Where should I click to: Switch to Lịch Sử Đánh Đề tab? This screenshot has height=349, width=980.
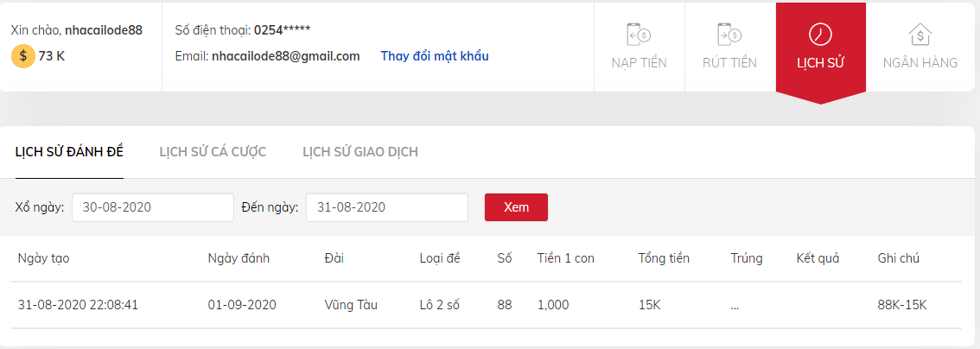(69, 152)
